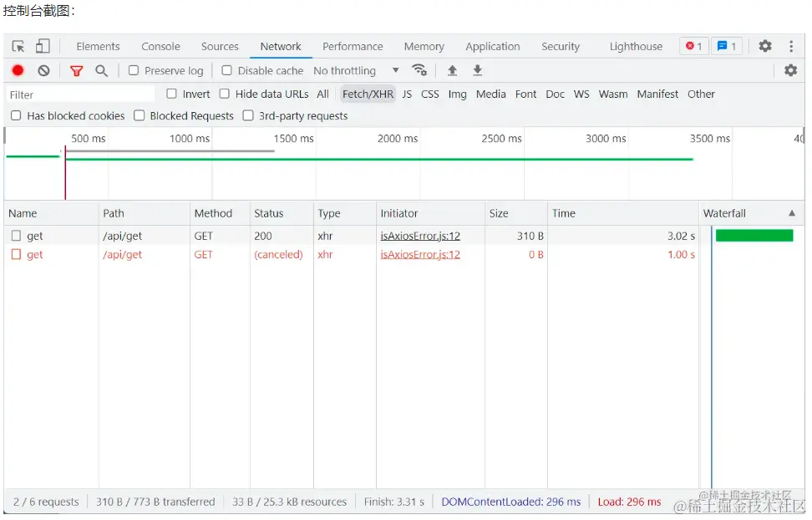
Task: Filter by WS requests
Action: click(x=581, y=94)
